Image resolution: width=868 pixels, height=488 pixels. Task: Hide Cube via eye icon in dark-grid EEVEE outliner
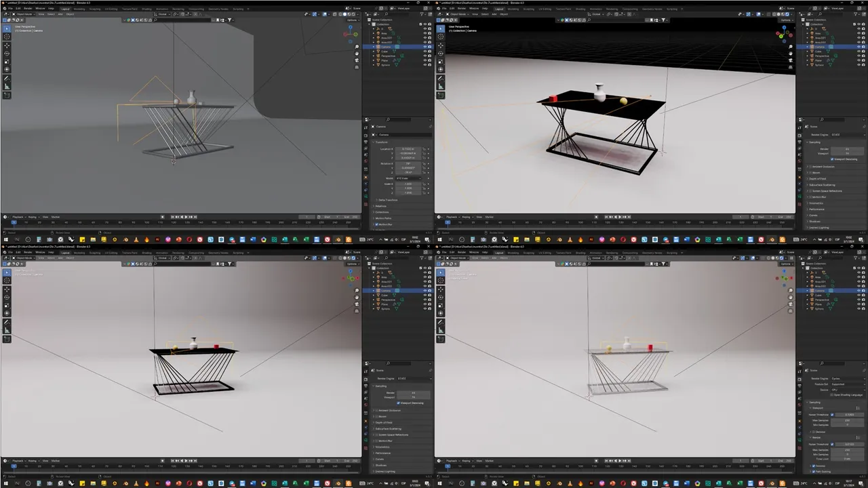859,52
